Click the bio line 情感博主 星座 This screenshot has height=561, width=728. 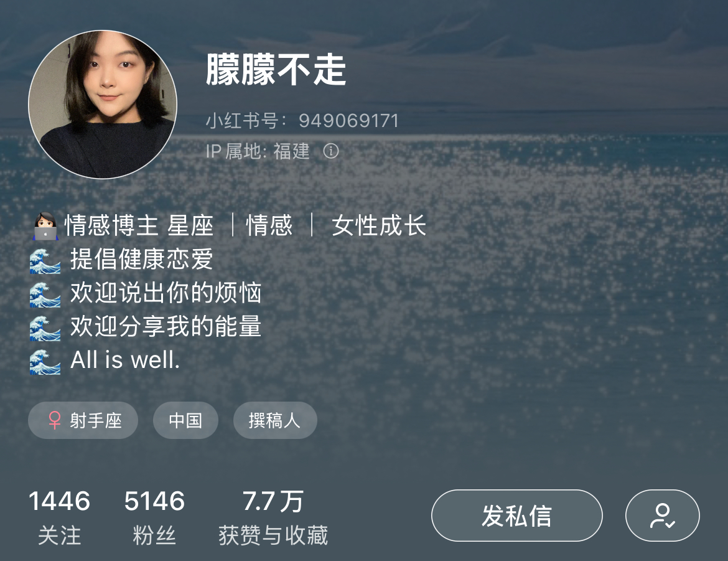[139, 225]
